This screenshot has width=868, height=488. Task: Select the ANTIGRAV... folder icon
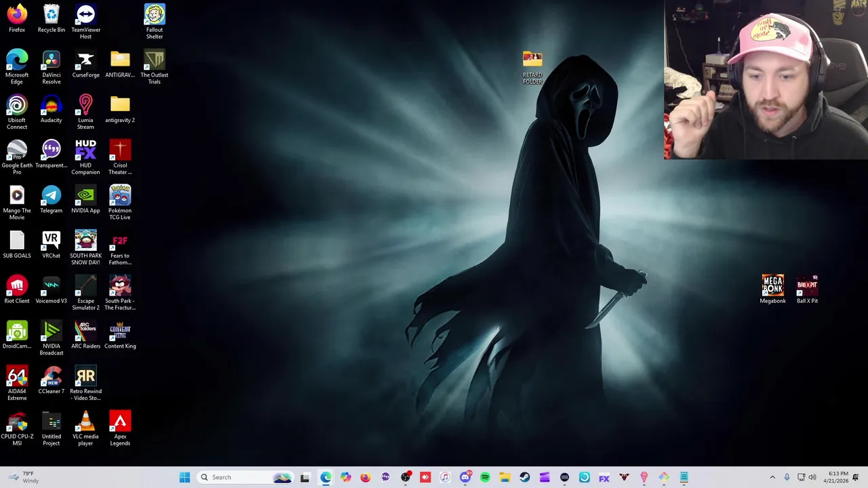120,64
